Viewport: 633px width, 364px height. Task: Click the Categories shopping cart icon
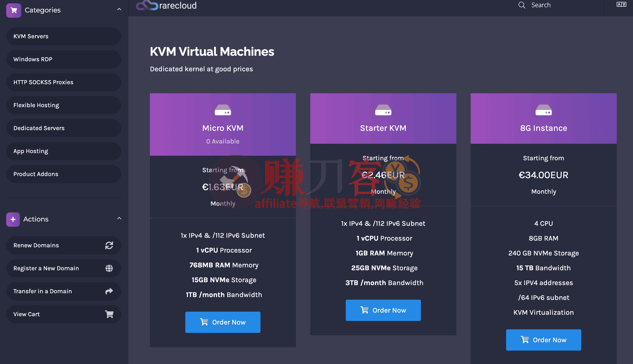click(13, 10)
